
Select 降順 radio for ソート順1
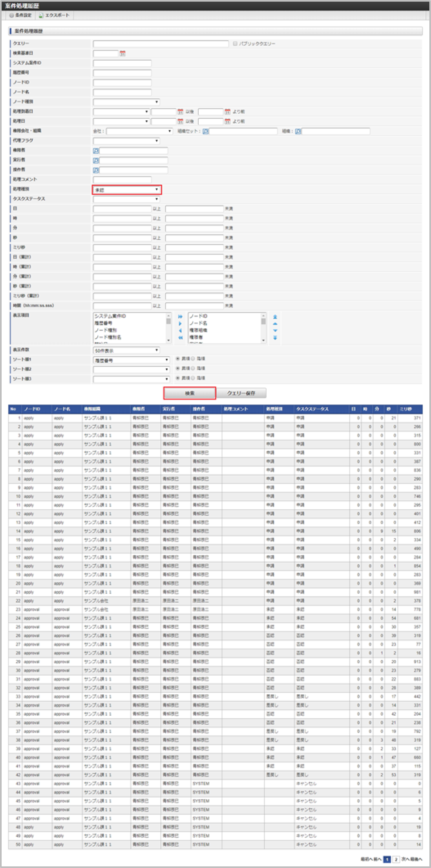pyautogui.click(x=193, y=359)
